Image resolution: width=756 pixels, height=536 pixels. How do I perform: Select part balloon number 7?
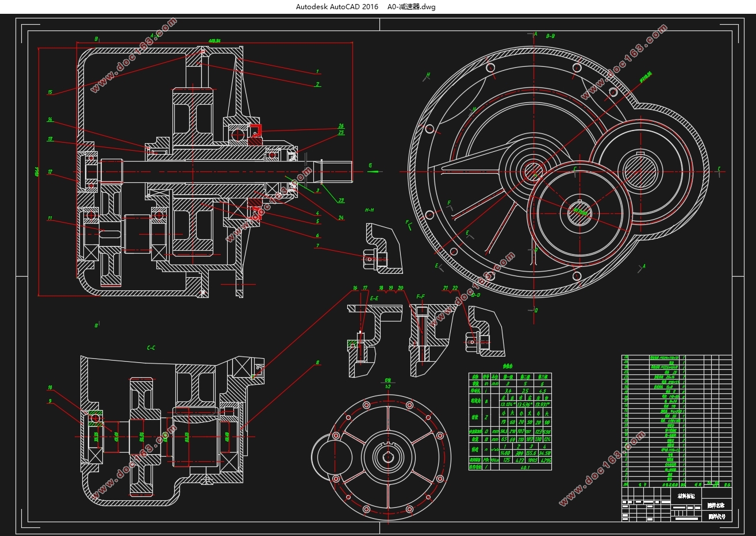(317, 246)
